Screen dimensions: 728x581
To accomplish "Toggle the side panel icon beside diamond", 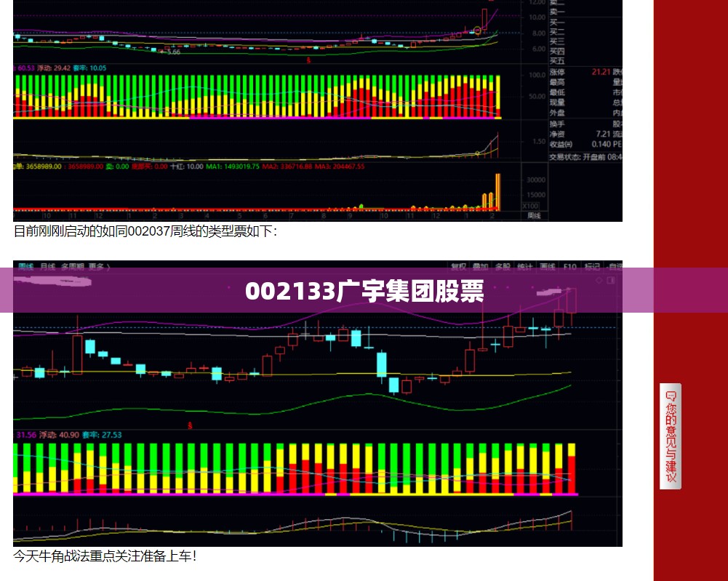I will [611, 280].
